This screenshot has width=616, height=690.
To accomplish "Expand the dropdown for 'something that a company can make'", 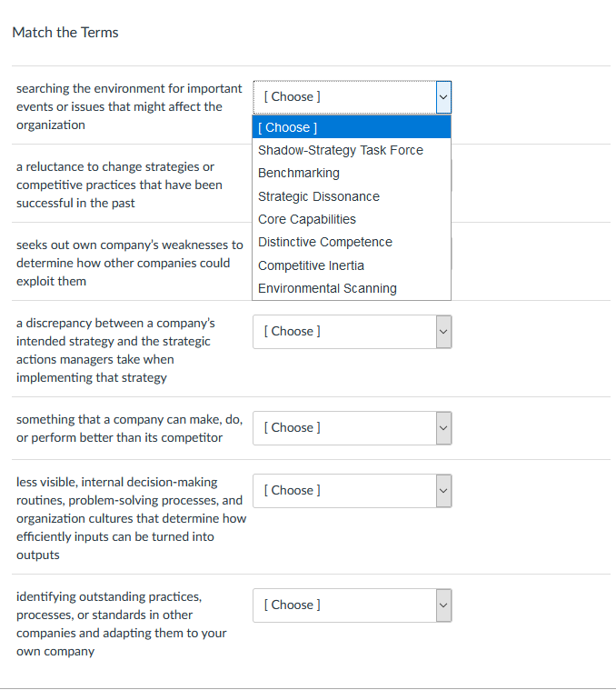I will pyautogui.click(x=352, y=427).
